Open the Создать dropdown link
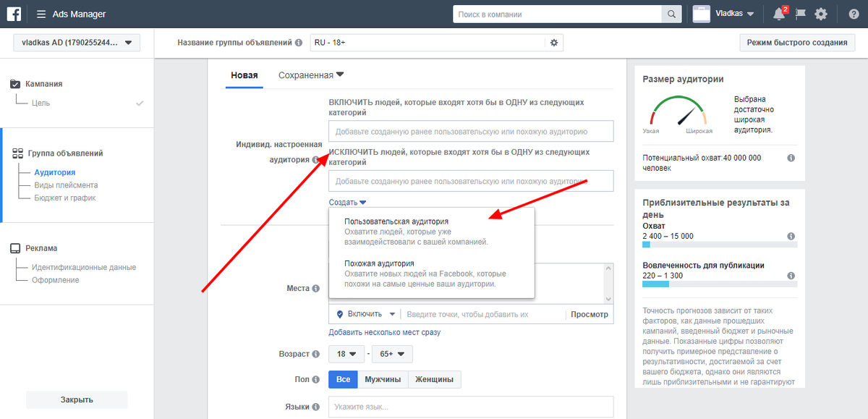Viewport: 868px width, 419px height. (x=347, y=203)
